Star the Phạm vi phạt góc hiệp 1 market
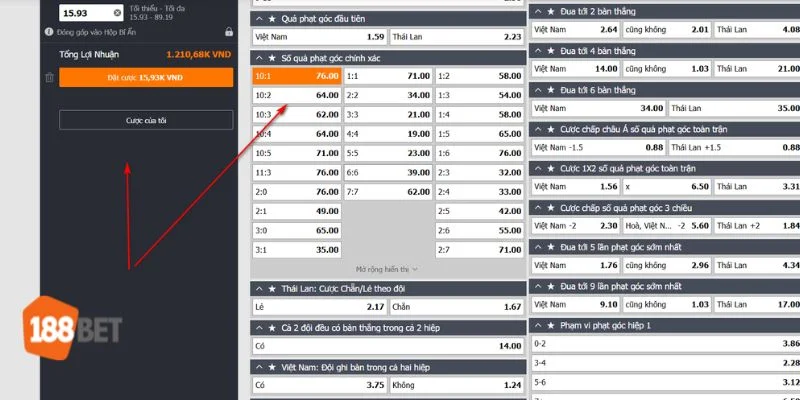The height and width of the screenshot is (400, 800). [549, 325]
